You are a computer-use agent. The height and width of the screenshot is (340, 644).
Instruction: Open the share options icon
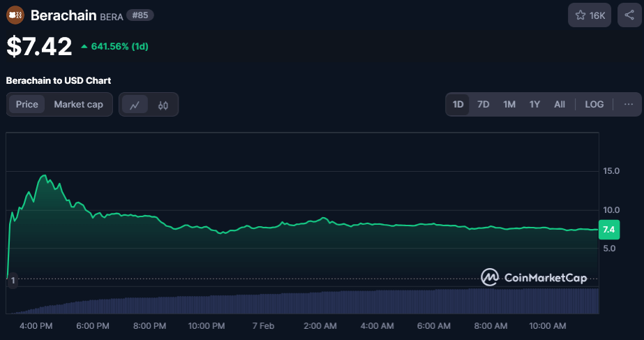coord(628,15)
